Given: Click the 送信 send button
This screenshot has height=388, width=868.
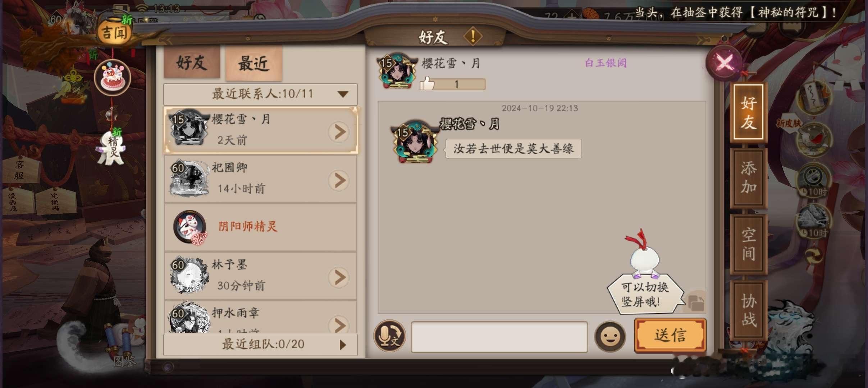Looking at the screenshot, I should pos(670,335).
